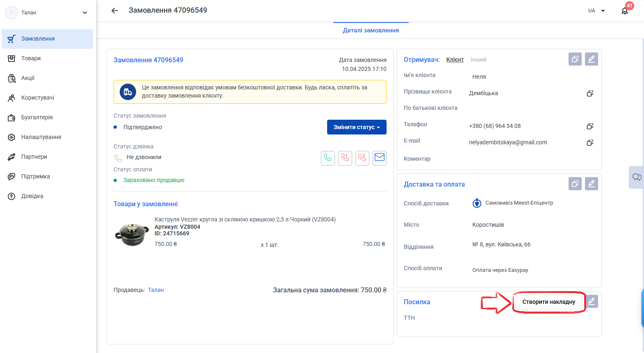Select the phone number +380 (68) 964 34 08
Screen dimensions: 644x353
(495, 126)
